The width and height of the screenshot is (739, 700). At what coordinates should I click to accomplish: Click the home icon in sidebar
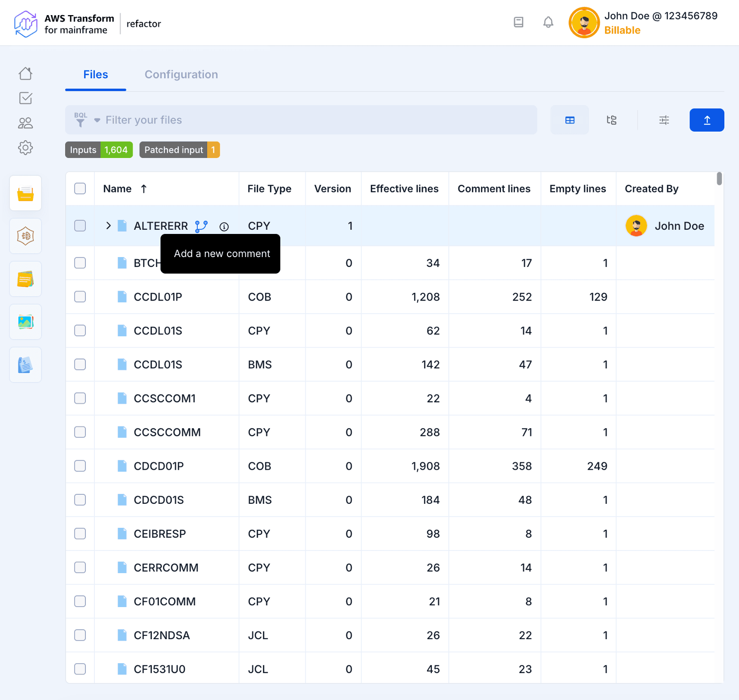25,74
